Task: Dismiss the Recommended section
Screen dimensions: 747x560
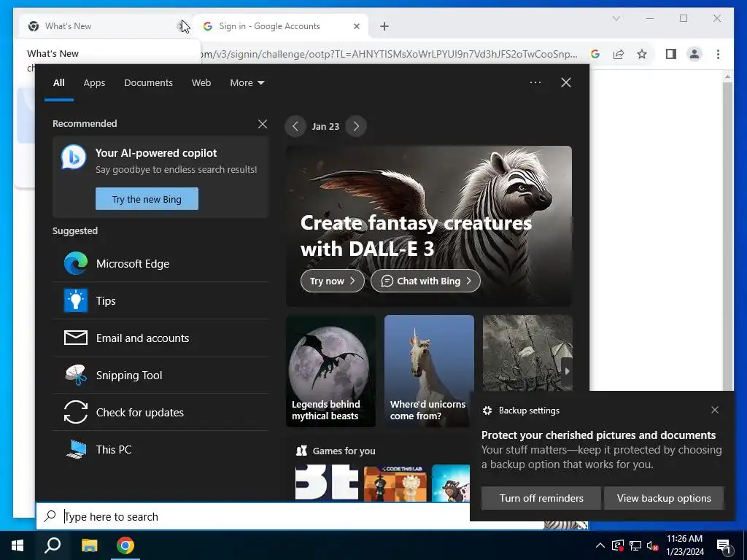Action: pyautogui.click(x=263, y=124)
